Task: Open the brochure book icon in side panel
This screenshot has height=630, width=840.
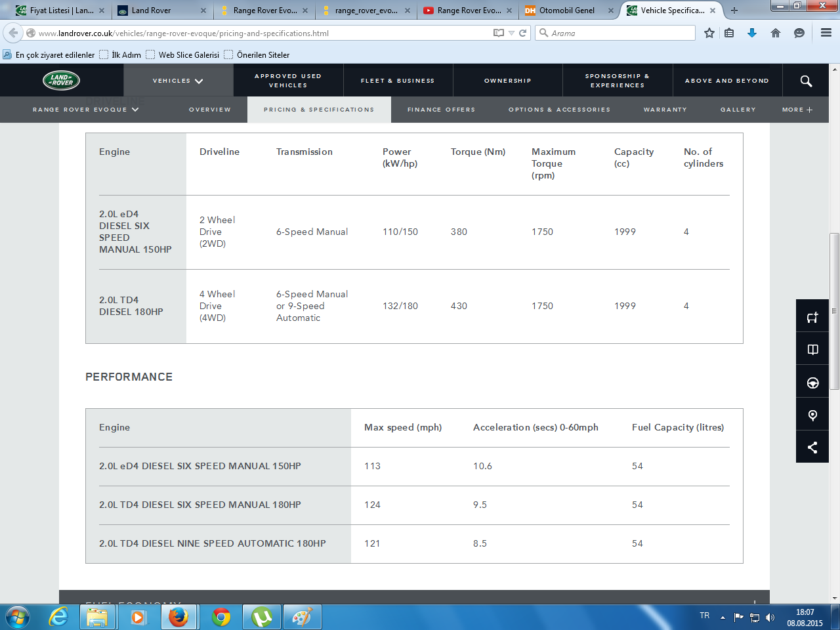Action: (812, 350)
